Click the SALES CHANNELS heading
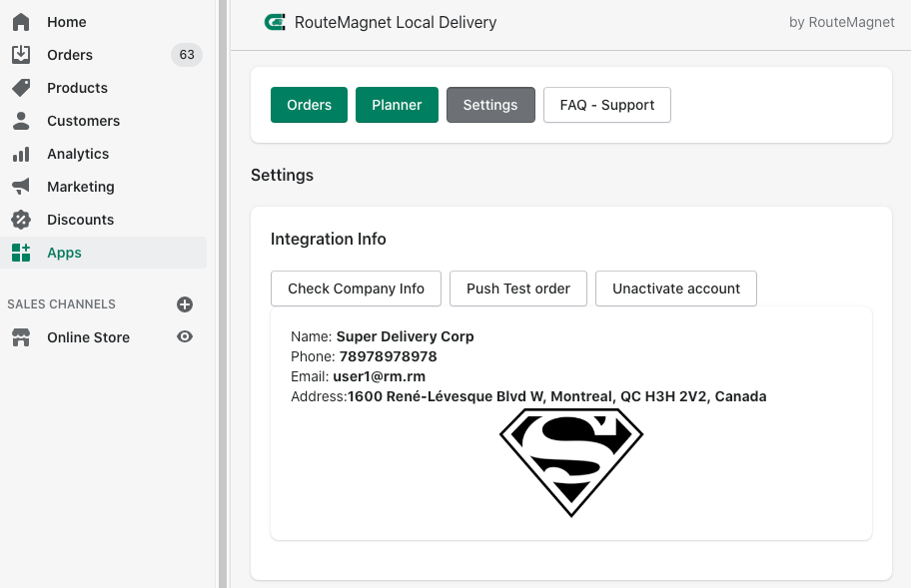Viewport: 911px width, 588px height. click(x=62, y=304)
